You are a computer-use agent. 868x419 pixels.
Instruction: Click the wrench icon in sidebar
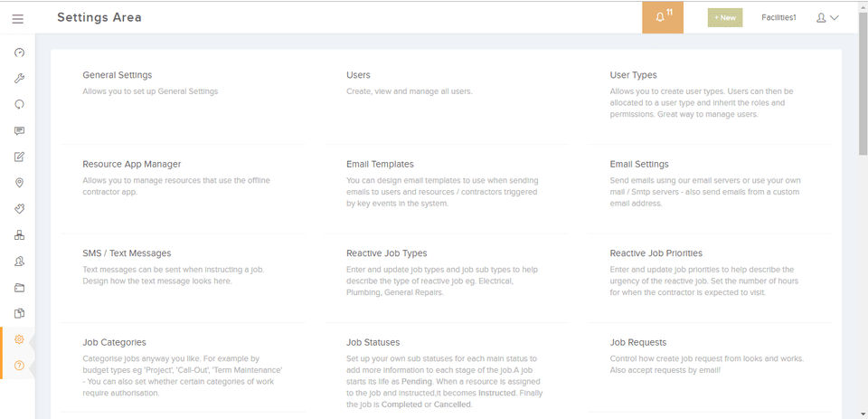19,79
